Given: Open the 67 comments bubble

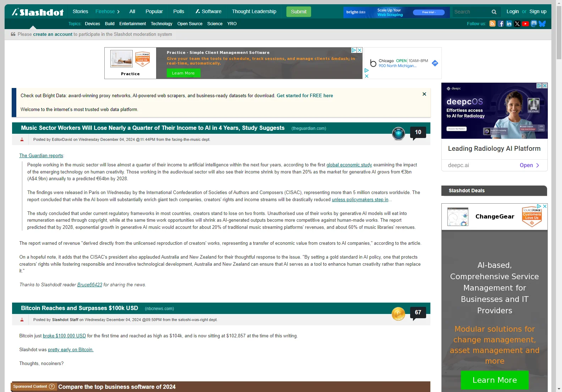Looking at the screenshot, I should pos(418,313).
